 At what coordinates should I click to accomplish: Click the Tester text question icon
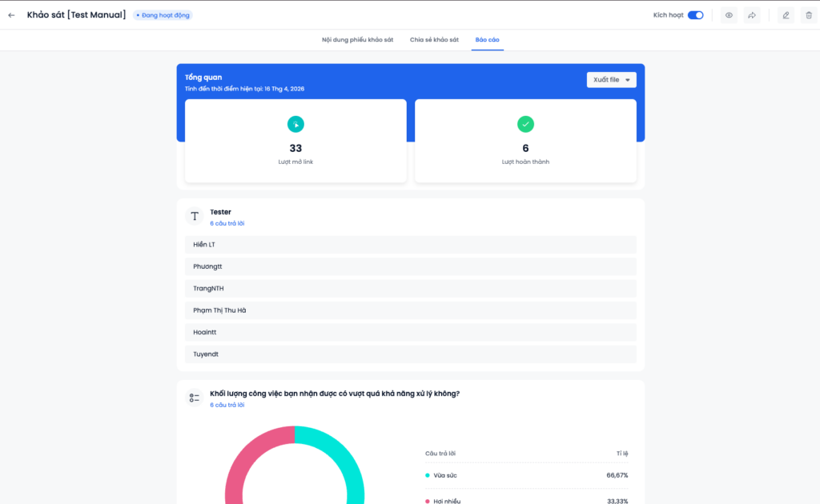195,217
